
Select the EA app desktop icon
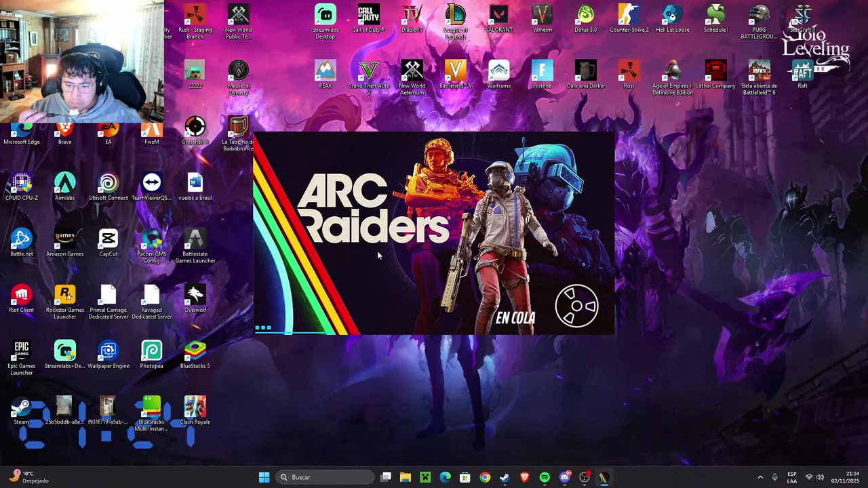pyautogui.click(x=108, y=134)
